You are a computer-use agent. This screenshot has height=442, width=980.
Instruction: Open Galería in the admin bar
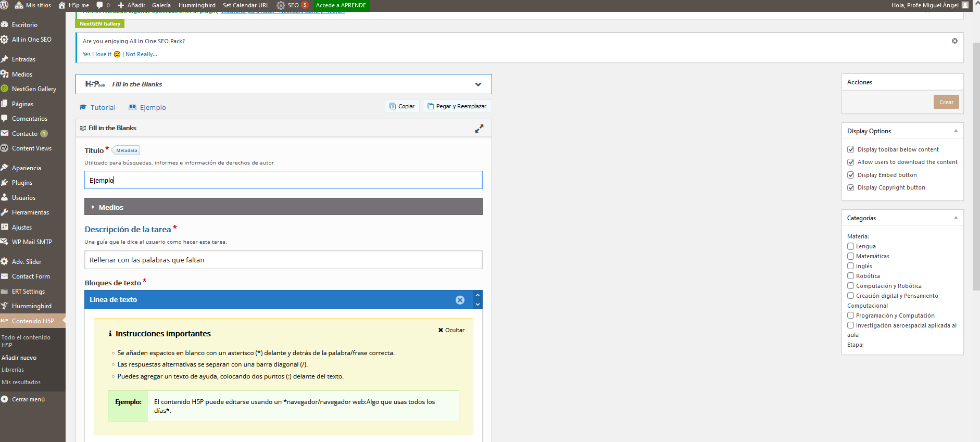[x=161, y=5]
